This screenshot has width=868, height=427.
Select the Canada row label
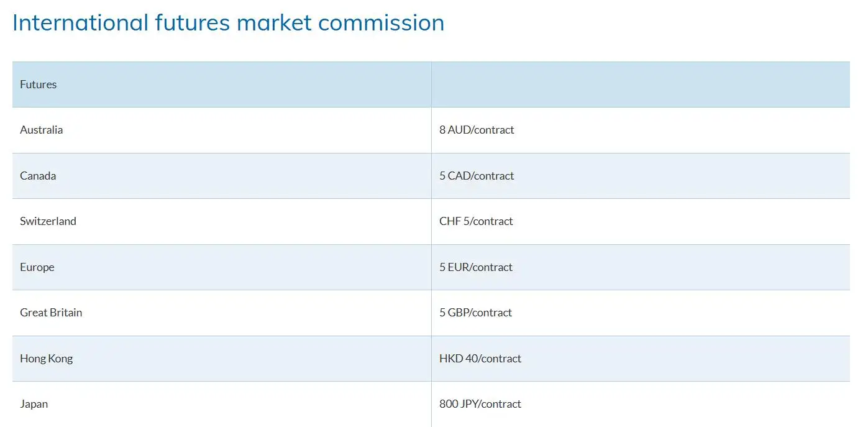click(x=38, y=176)
